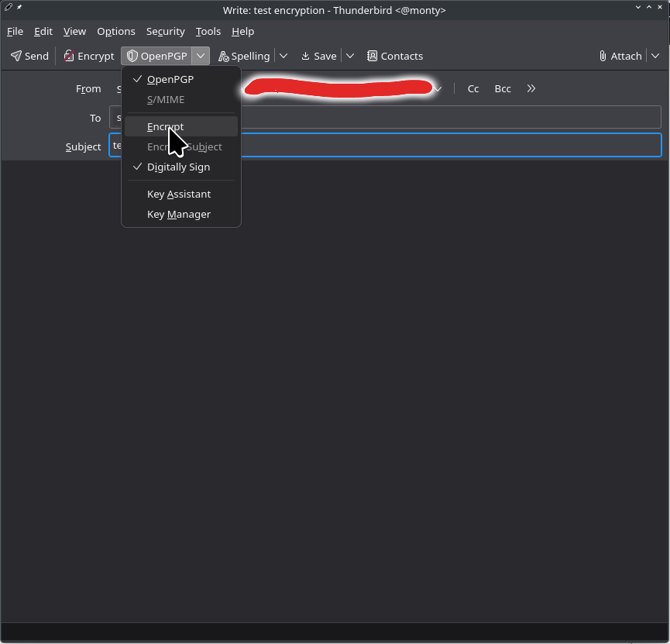Click the Encrypt padlock toolbar icon
The width and height of the screenshot is (670, 644).
69,56
